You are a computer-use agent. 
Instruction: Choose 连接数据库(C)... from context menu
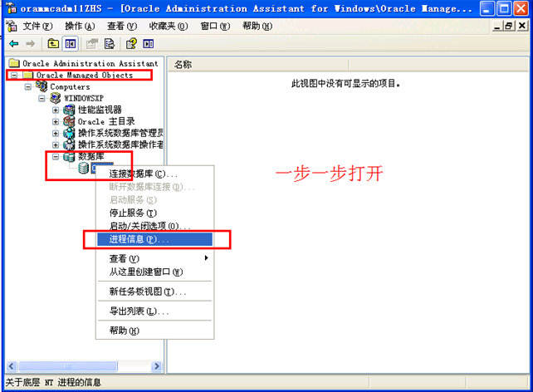154,174
